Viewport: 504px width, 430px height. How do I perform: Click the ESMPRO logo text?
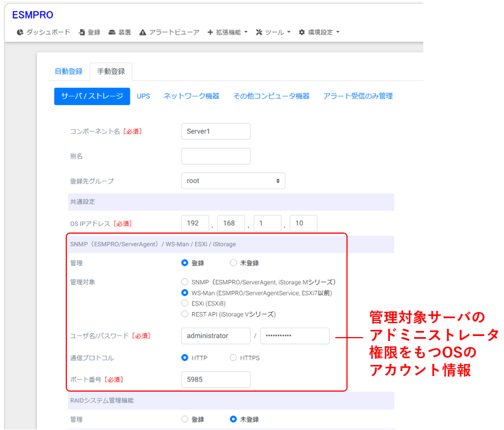[x=33, y=15]
